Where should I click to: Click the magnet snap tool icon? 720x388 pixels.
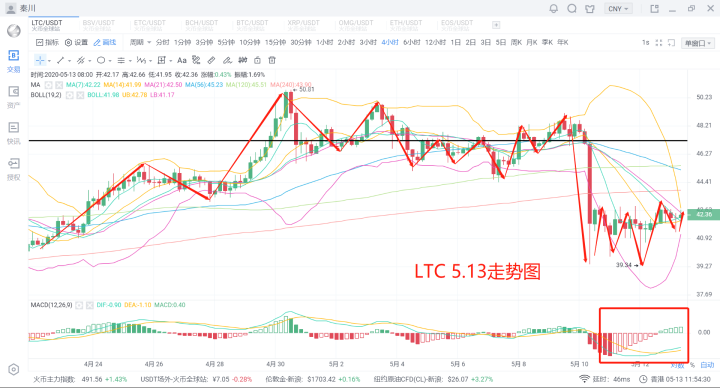[x=243, y=60]
